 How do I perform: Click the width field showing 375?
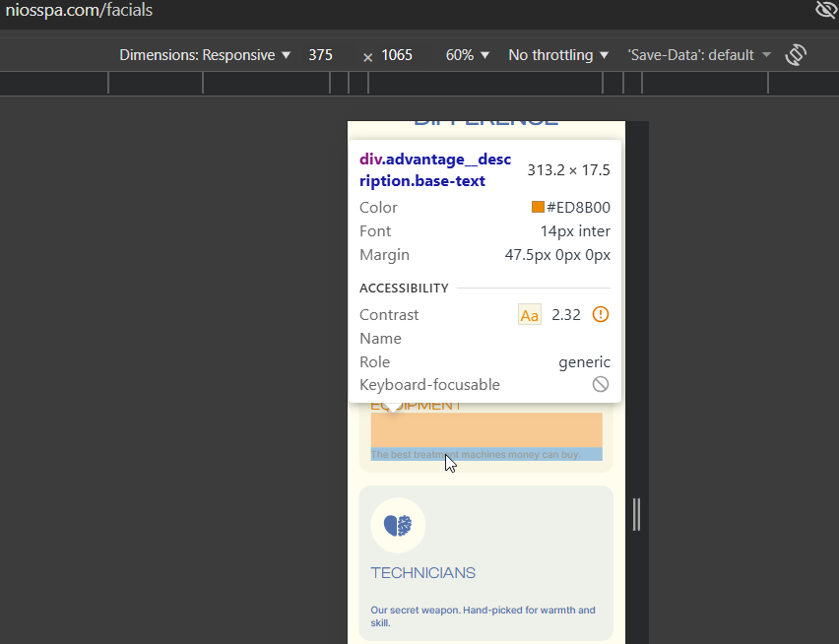coord(320,55)
